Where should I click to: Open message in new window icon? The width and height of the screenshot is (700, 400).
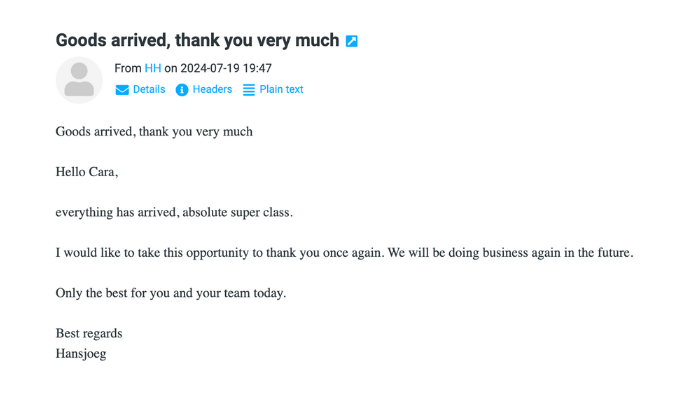(352, 41)
